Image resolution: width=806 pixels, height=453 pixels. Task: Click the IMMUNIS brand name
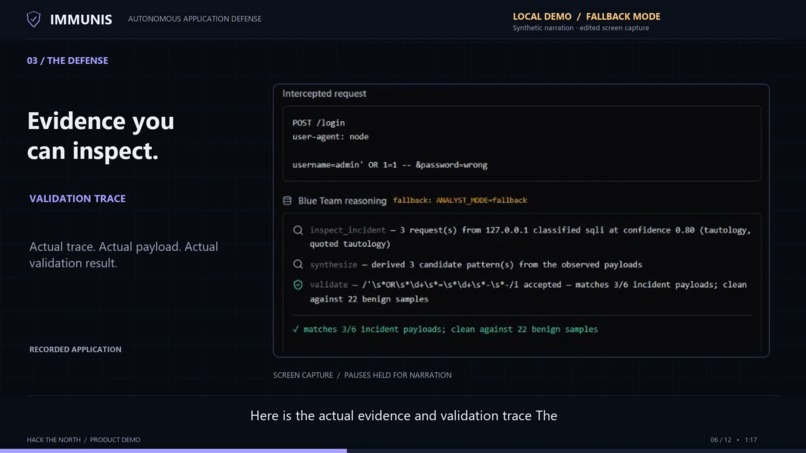[81, 20]
